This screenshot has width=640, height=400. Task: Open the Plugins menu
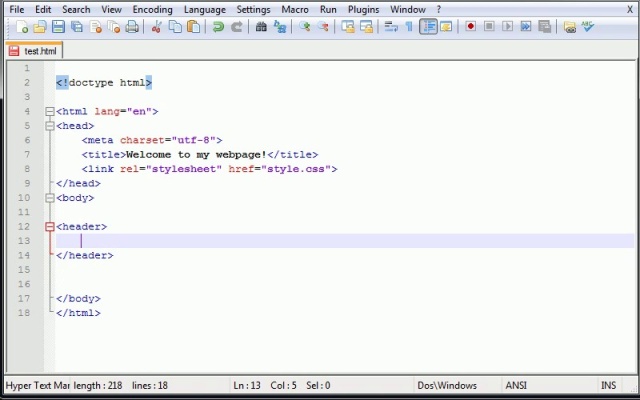pos(363,9)
